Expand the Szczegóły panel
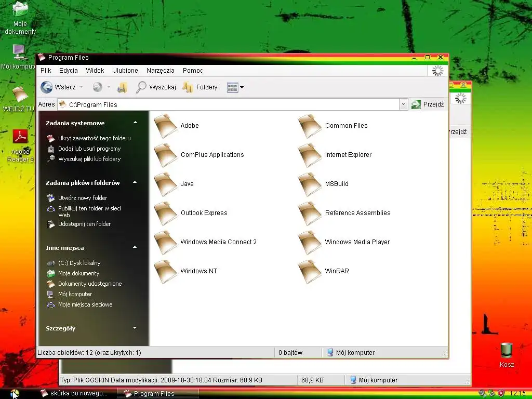This screenshot has width=532, height=399. (135, 328)
